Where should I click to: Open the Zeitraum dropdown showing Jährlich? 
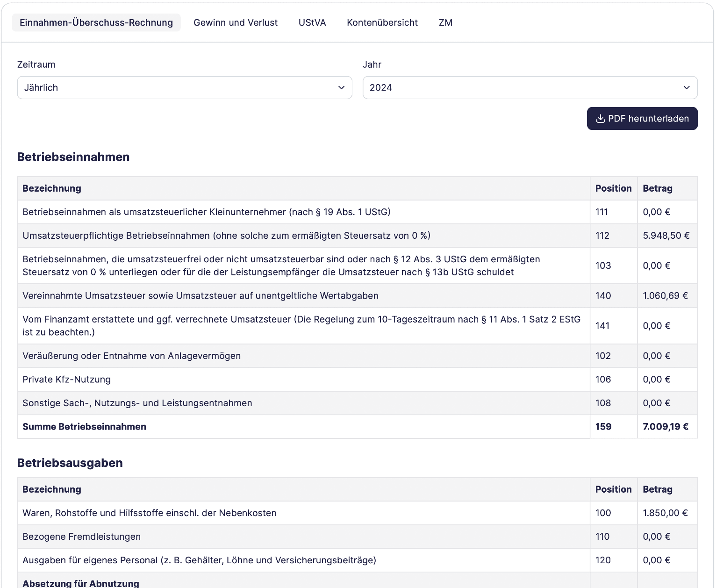[x=185, y=87]
